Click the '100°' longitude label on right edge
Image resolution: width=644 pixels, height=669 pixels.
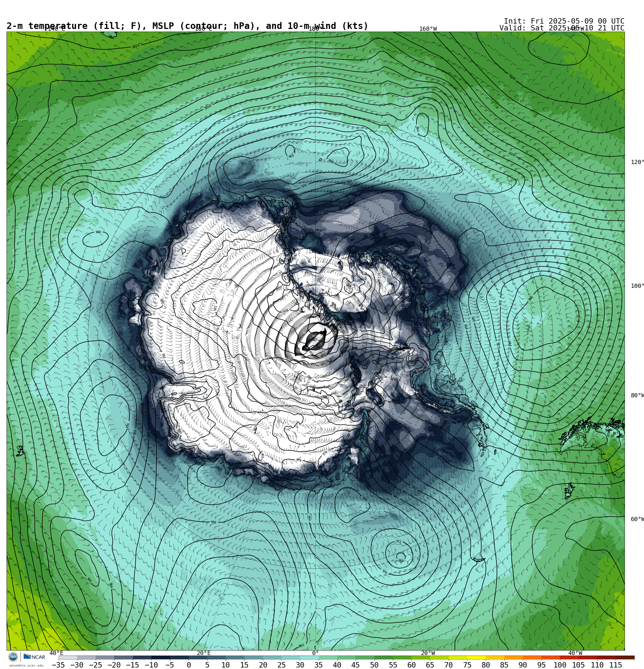637,286
